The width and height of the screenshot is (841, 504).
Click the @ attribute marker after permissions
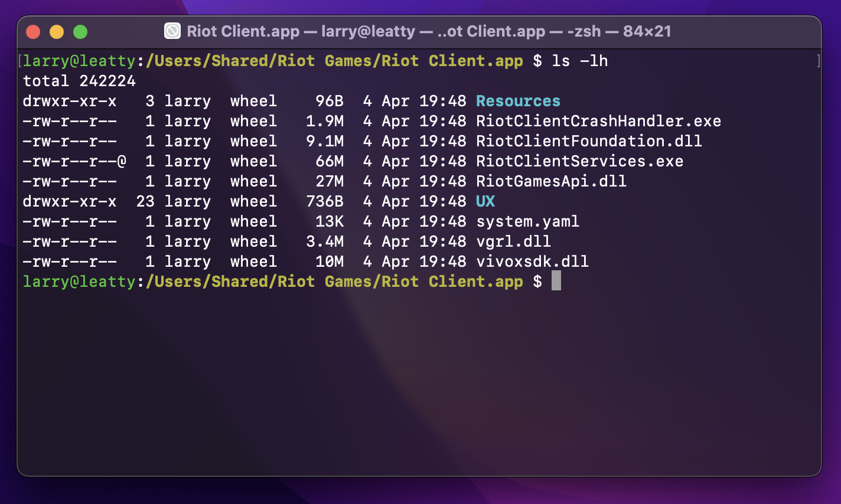coord(122,161)
